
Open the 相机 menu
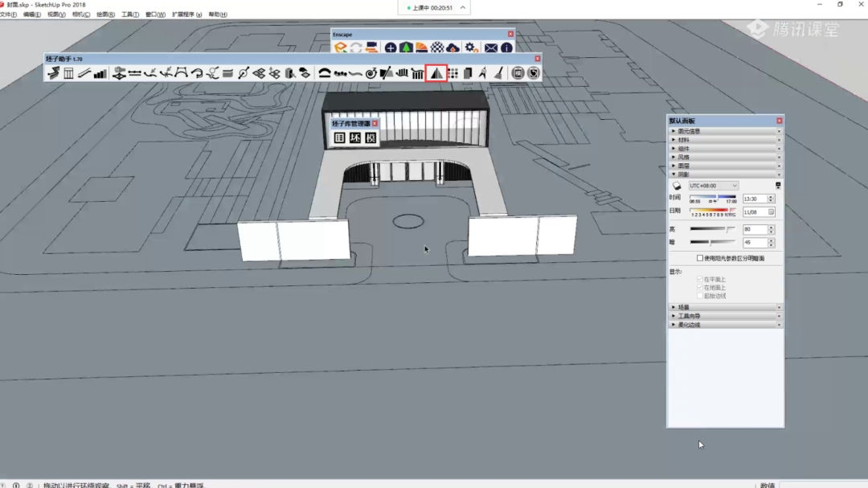pos(81,14)
